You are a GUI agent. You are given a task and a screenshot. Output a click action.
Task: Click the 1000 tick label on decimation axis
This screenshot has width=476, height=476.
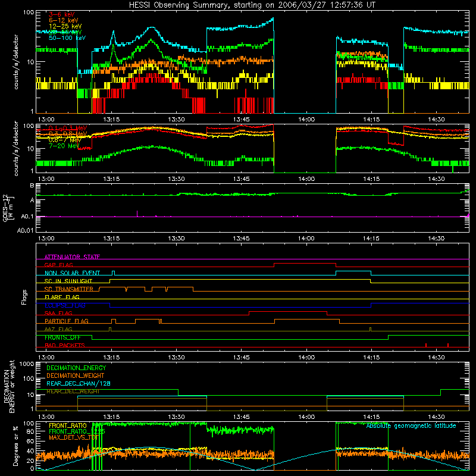(x=27, y=364)
